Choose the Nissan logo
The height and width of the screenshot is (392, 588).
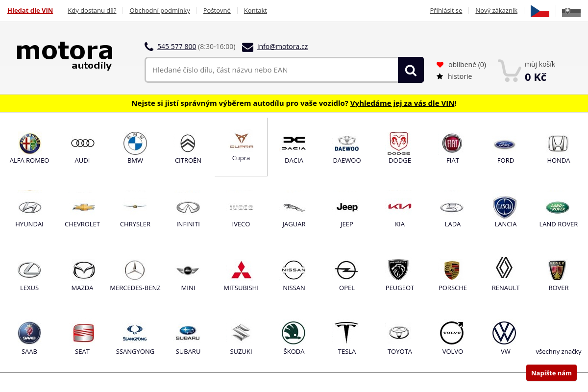pos(294,270)
